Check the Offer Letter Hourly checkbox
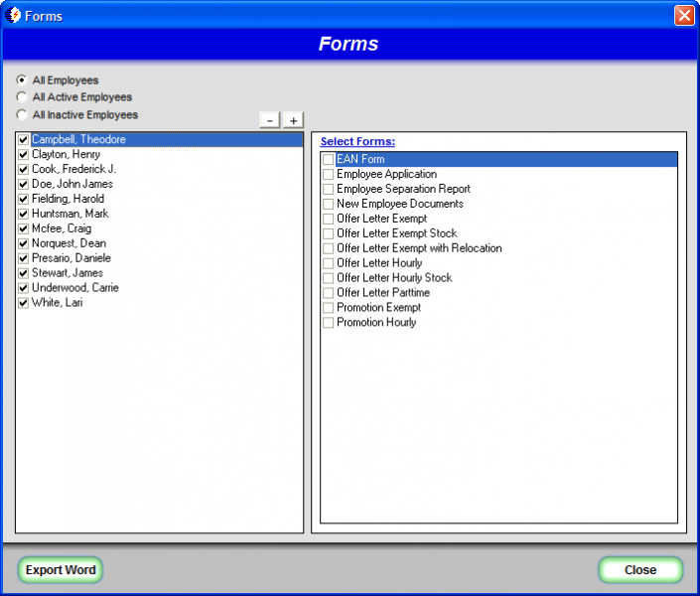 click(328, 263)
